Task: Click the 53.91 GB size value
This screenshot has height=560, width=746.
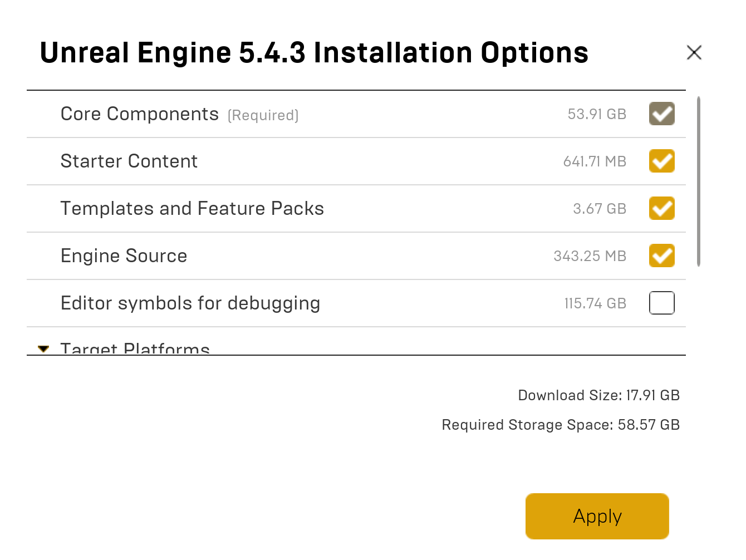Action: click(597, 114)
